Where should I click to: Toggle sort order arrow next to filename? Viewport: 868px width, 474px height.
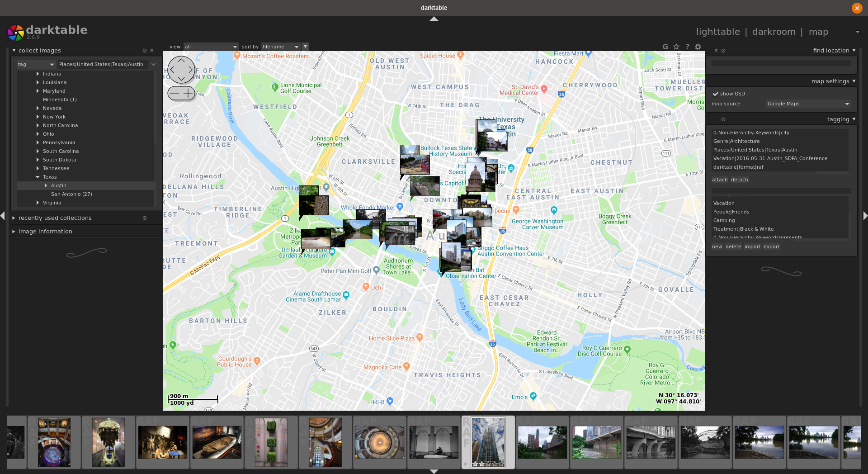tap(306, 47)
